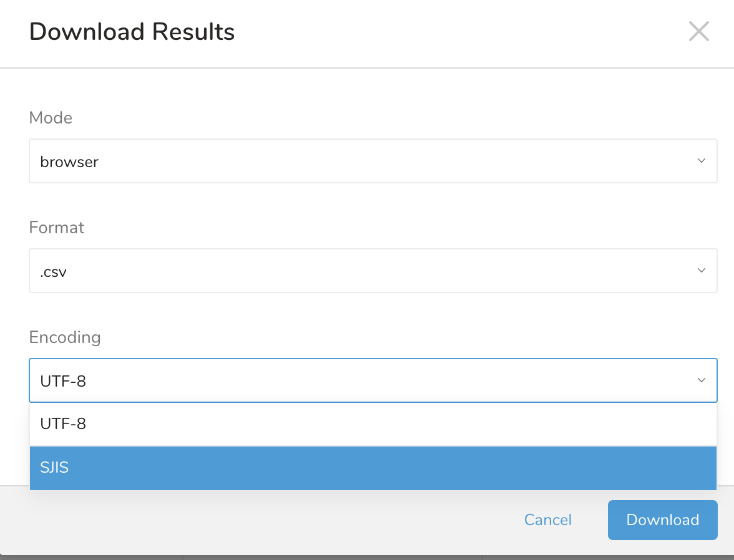Viewport: 734px width, 560px height.
Task: Click the Mode dropdown chevron arrow
Action: 701,161
